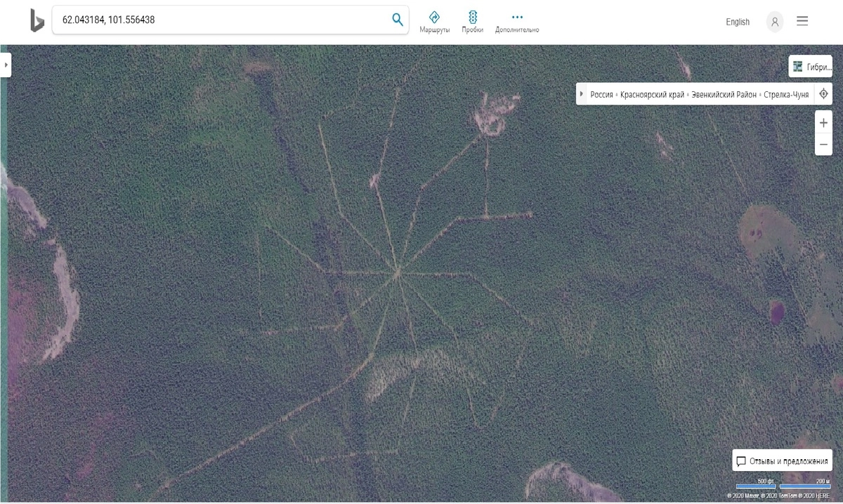Expand the collapsed left side panel
The height and width of the screenshot is (504, 843).
click(x=6, y=65)
